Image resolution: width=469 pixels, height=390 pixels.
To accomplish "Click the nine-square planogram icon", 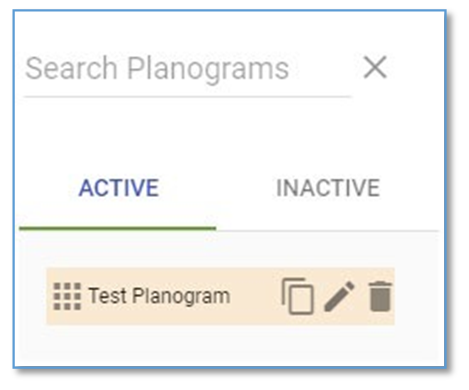I will pyautogui.click(x=67, y=296).
